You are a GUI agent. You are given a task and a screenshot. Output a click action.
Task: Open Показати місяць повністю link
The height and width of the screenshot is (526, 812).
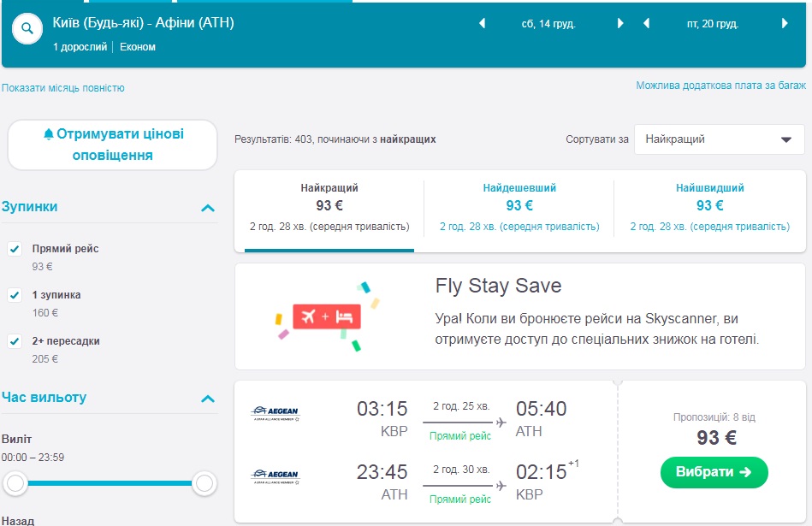pos(63,88)
